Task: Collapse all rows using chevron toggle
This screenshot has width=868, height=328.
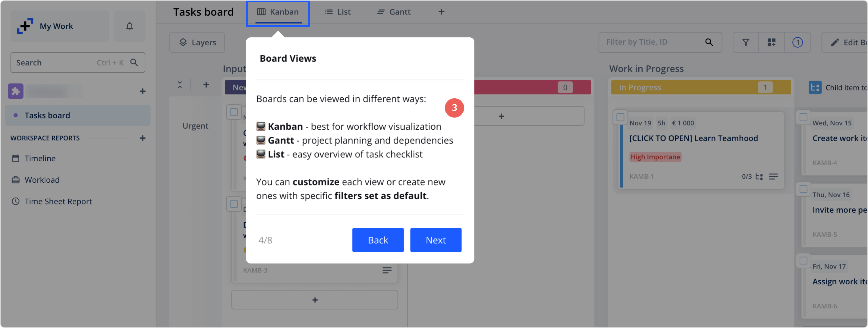Action: click(180, 85)
